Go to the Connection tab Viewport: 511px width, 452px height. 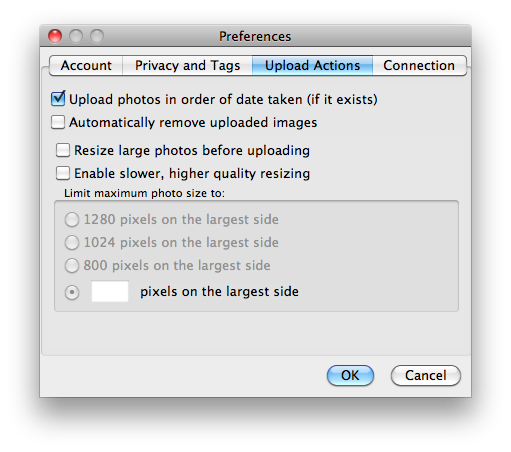click(419, 65)
